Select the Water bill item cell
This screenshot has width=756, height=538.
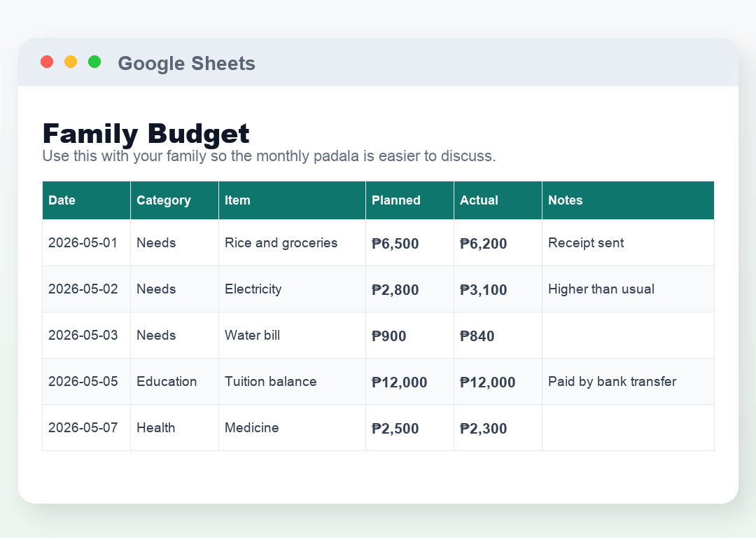click(x=292, y=336)
